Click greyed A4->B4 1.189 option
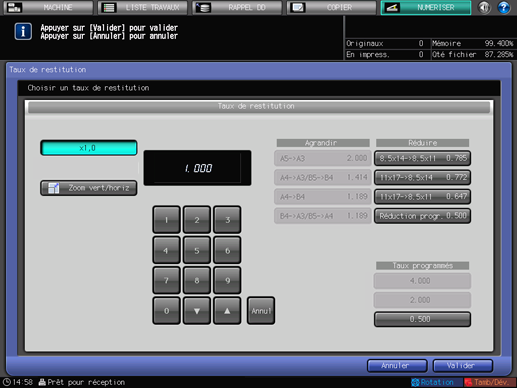The image size is (517, 388). pos(323,197)
